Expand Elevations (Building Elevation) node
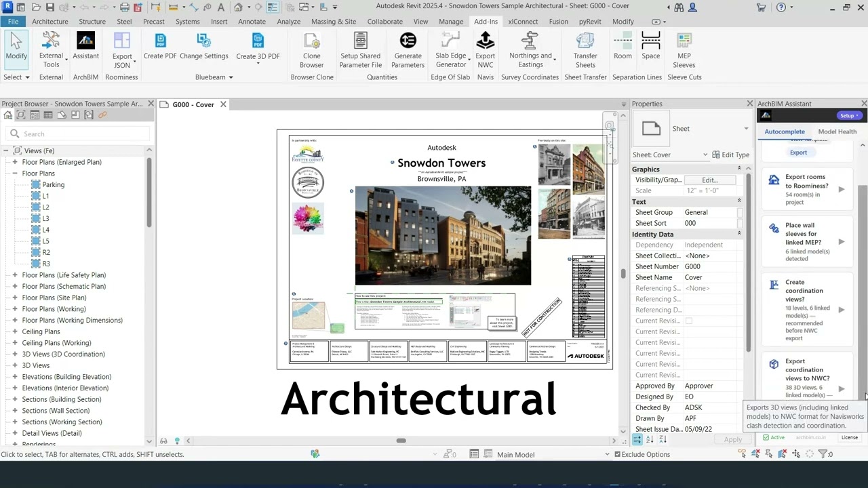This screenshot has width=868, height=488. (15, 377)
